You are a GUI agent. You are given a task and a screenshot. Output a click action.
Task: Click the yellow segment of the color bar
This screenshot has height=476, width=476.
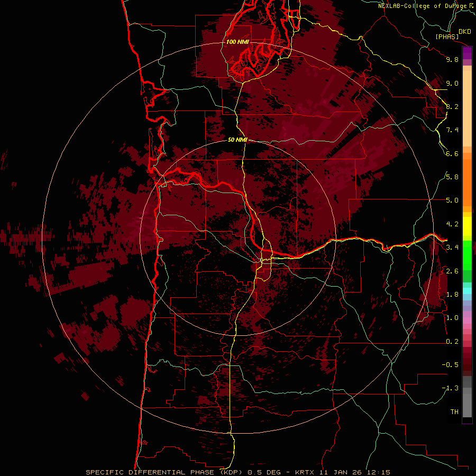tap(467, 226)
